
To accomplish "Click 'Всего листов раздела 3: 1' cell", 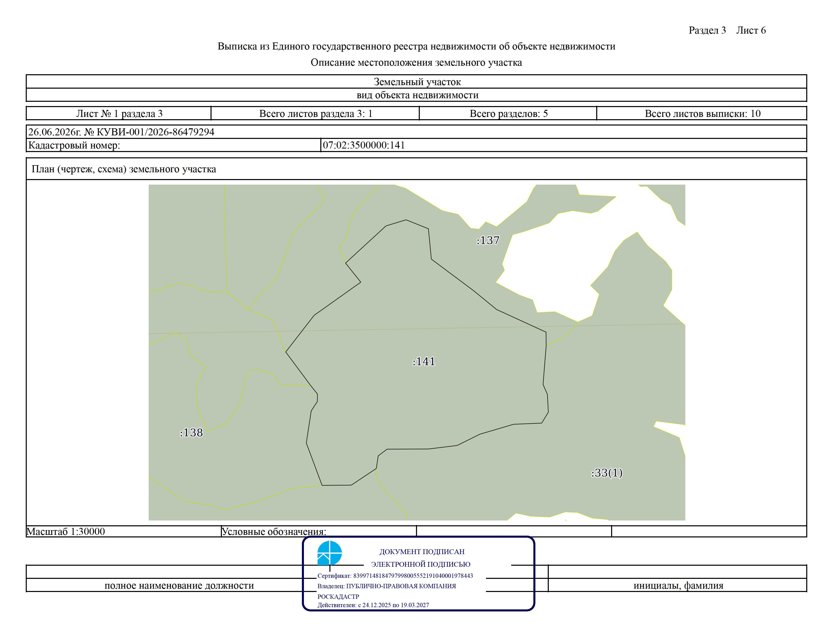I will 315,113.
